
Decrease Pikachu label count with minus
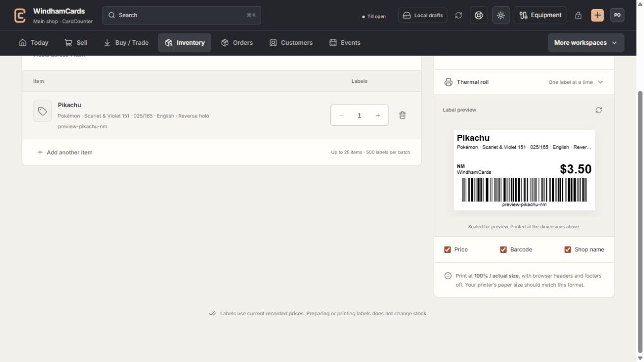tap(341, 115)
